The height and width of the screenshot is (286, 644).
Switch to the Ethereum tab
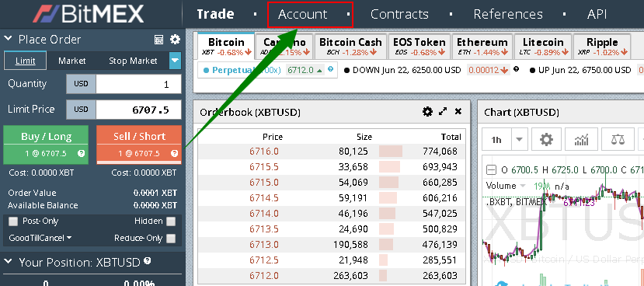pyautogui.click(x=482, y=47)
